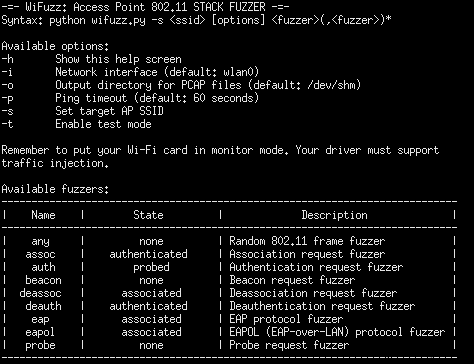Image resolution: width=474 pixels, height=364 pixels.
Task: Click the -s Set target AP SSID line
Action: (82, 111)
